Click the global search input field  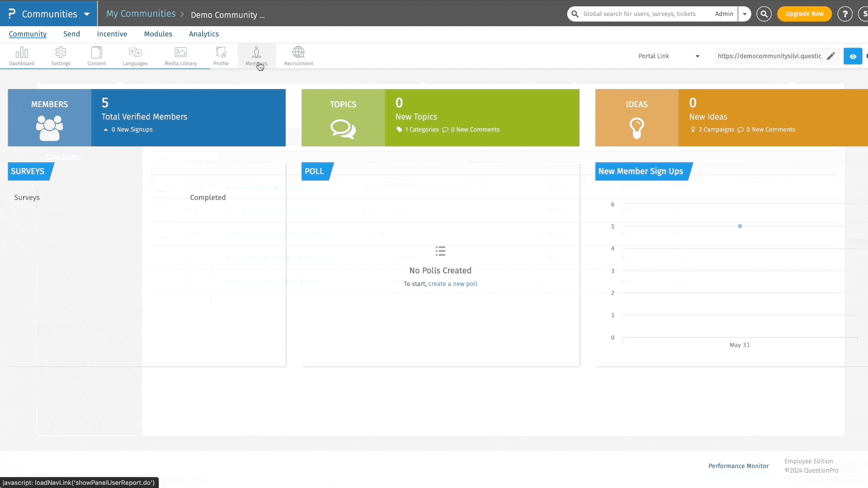[x=642, y=14]
